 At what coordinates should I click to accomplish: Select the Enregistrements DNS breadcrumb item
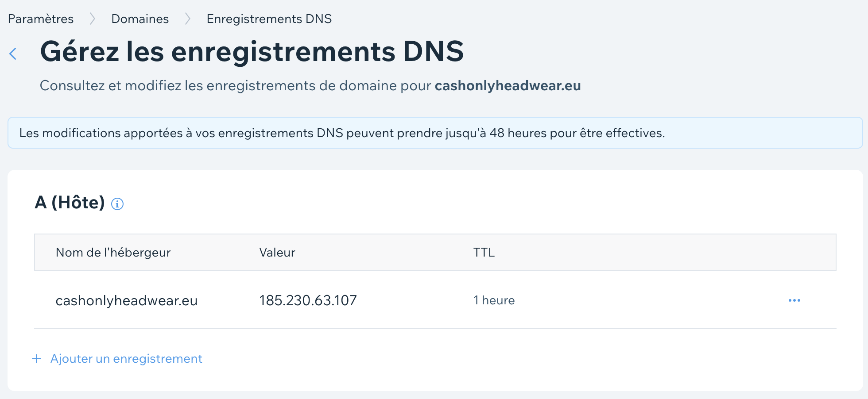(x=269, y=19)
